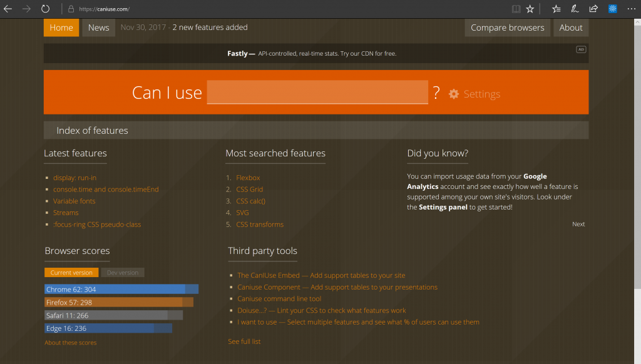Open Caniuse command line tool link

(279, 298)
